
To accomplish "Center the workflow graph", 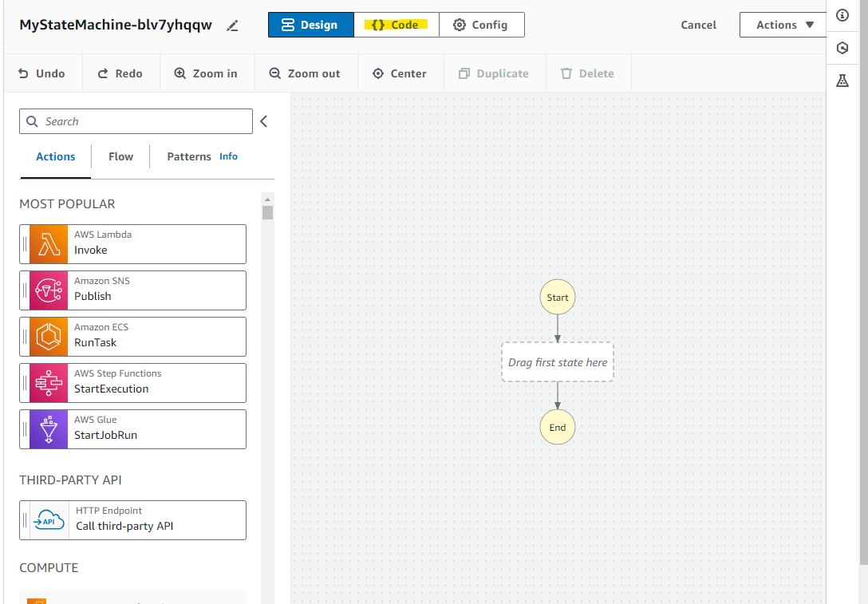I will pyautogui.click(x=400, y=73).
